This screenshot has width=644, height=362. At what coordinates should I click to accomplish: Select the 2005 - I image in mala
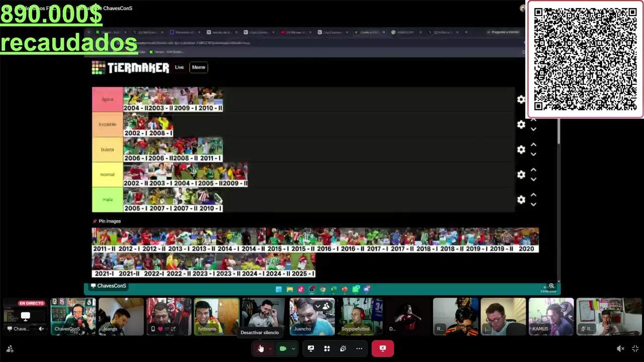click(135, 200)
